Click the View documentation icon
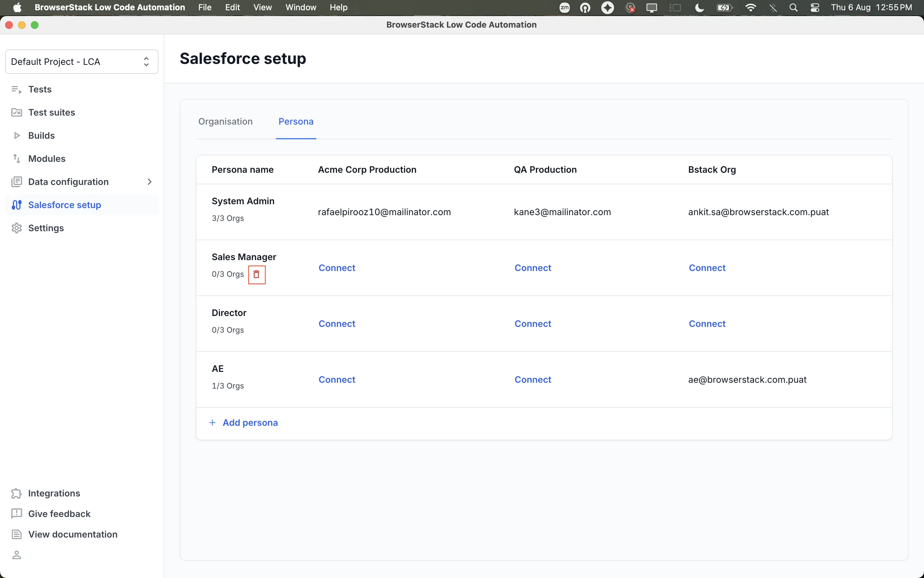Image resolution: width=924 pixels, height=578 pixels. coord(16,534)
